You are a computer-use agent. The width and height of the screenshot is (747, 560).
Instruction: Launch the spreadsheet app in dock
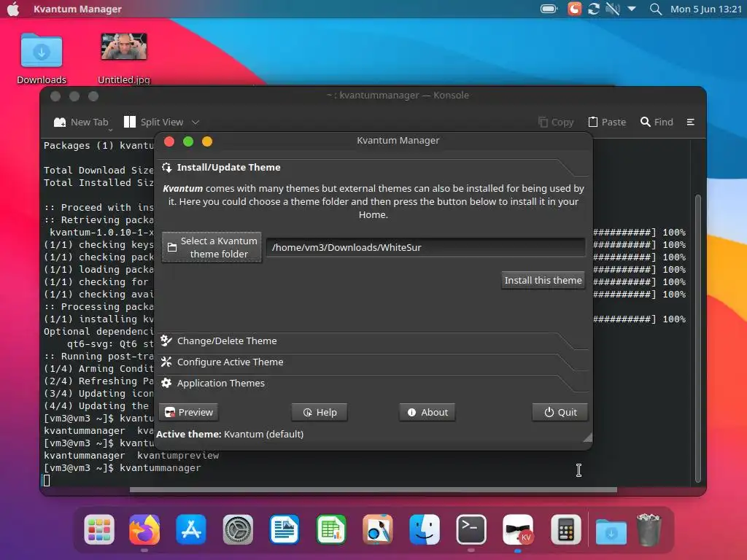click(x=331, y=529)
